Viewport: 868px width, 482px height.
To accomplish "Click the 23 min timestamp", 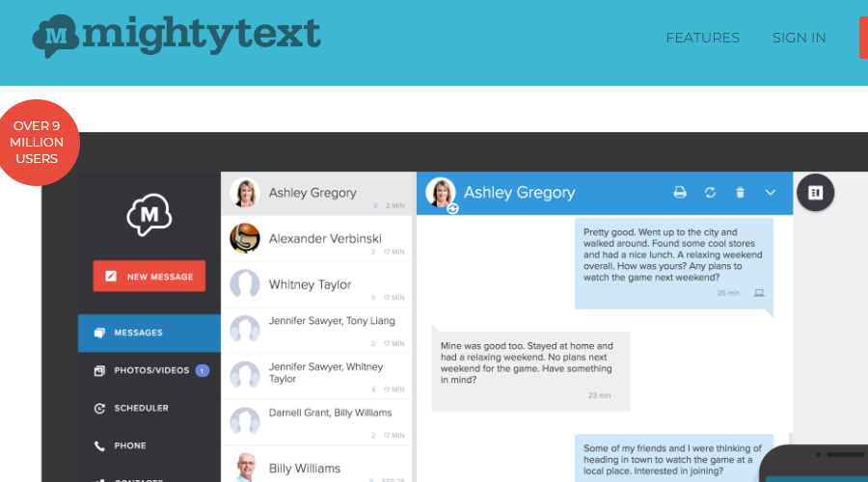I will pos(599,395).
